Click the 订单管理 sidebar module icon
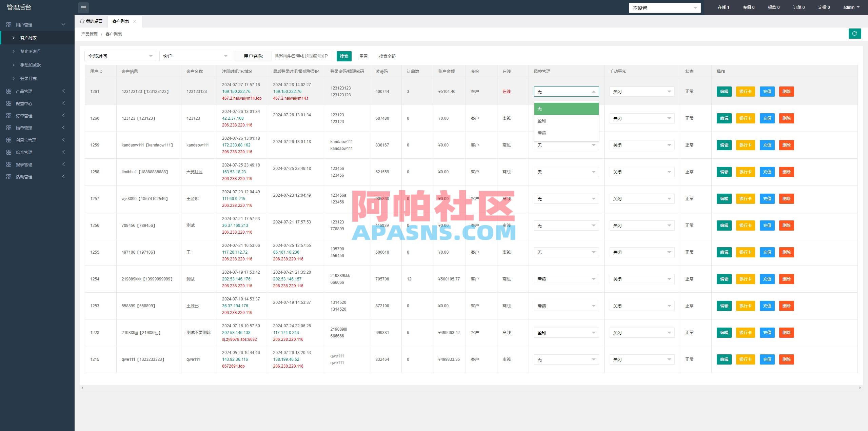The height and width of the screenshot is (431, 868). click(9, 115)
